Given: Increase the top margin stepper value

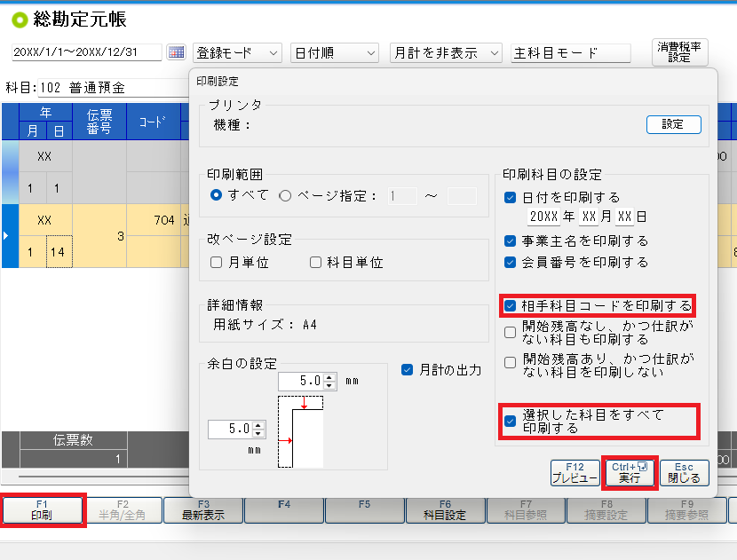Looking at the screenshot, I should pos(330,377).
